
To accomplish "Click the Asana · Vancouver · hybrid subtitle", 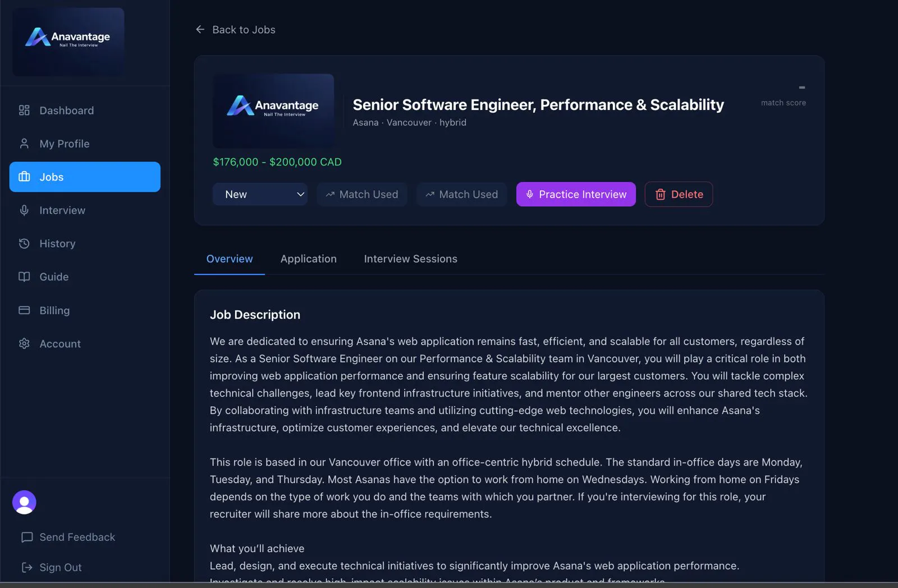I will click(x=410, y=122).
